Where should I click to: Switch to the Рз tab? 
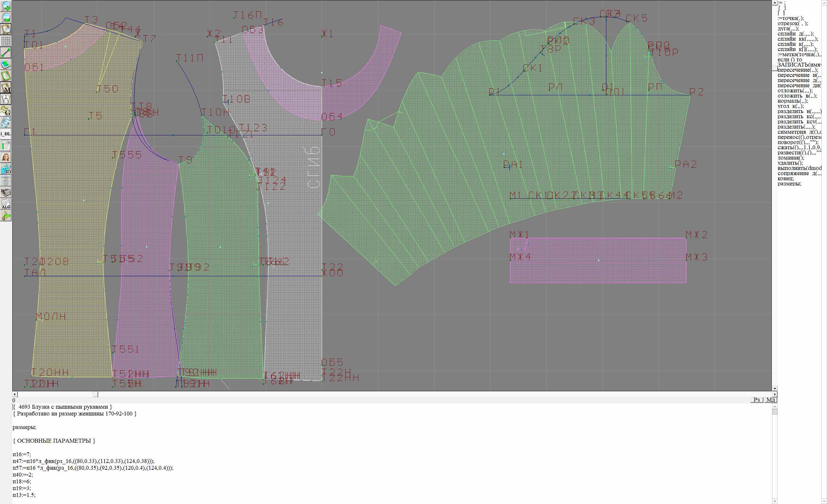click(x=757, y=400)
